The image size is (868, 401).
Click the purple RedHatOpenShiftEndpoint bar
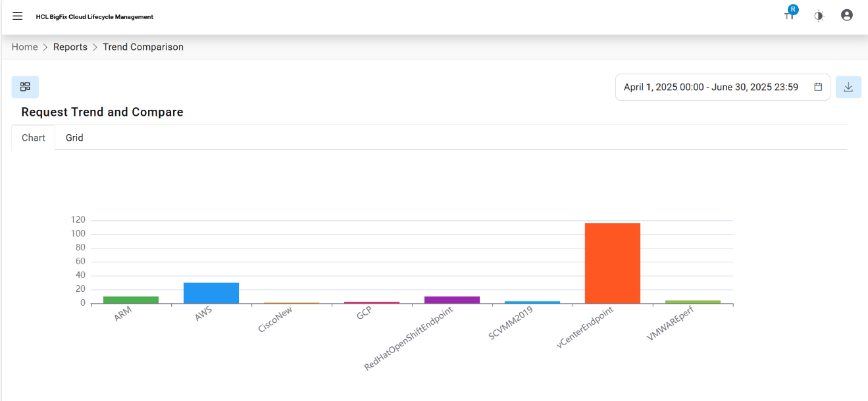pyautogui.click(x=452, y=300)
